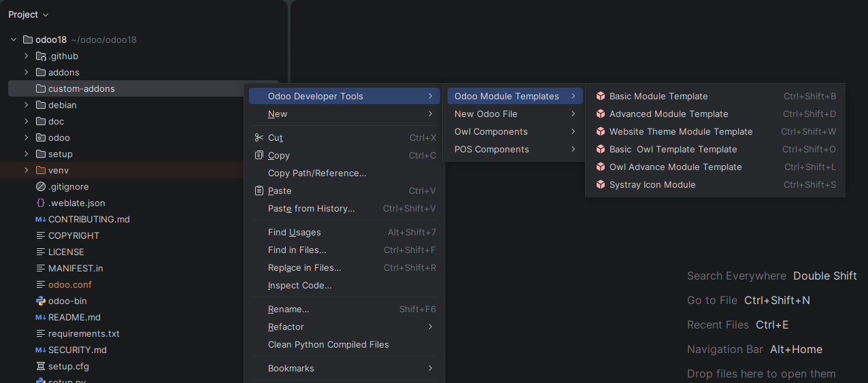Viewport: 868px width, 383px height.
Task: Click the folder icon of custom-addons
Action: coord(41,88)
